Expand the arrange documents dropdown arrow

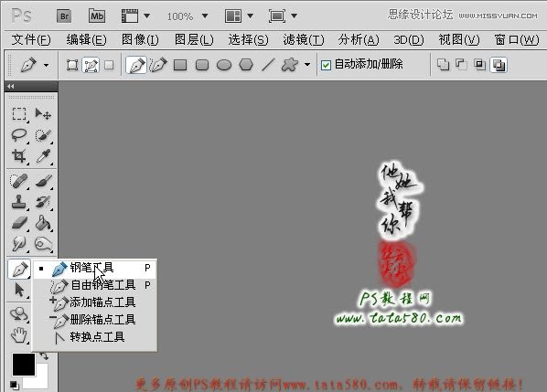click(250, 16)
